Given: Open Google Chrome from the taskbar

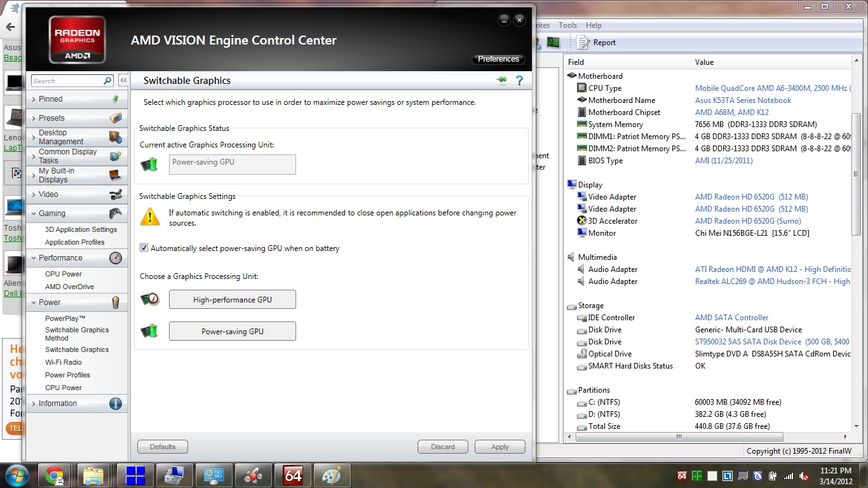Looking at the screenshot, I should (54, 475).
